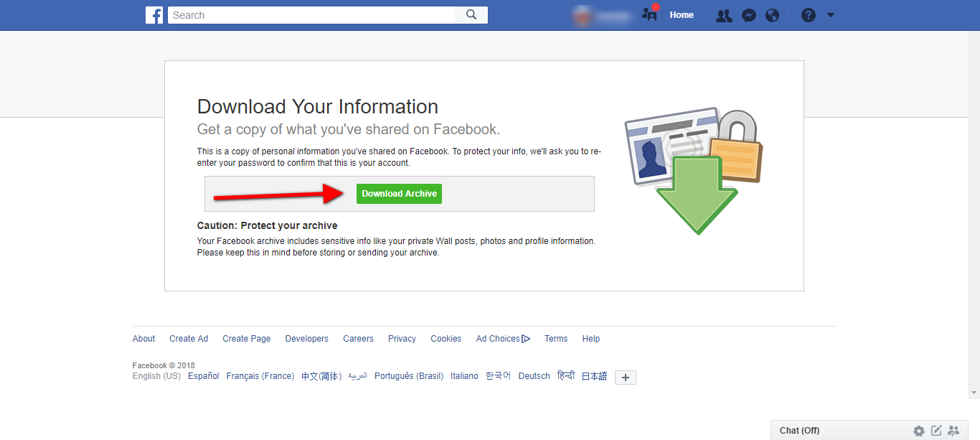The height and width of the screenshot is (440, 980).
Task: Click the 'Caution: Protect your archive' text
Action: point(268,225)
